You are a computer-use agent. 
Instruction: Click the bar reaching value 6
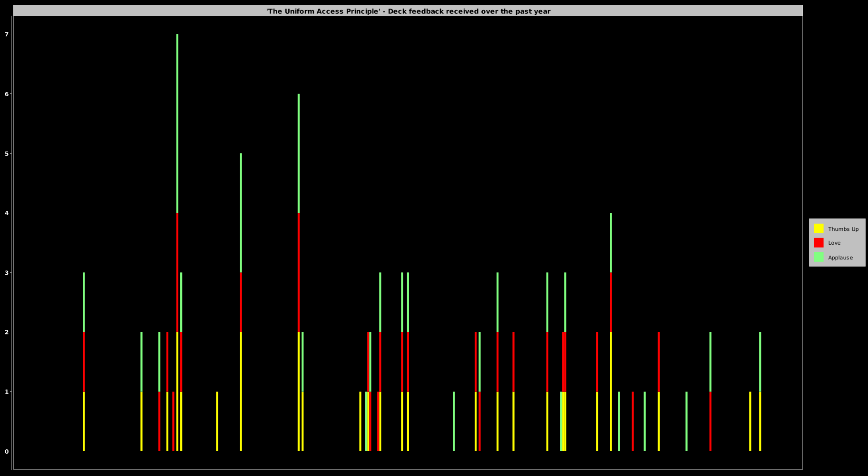coord(299,272)
